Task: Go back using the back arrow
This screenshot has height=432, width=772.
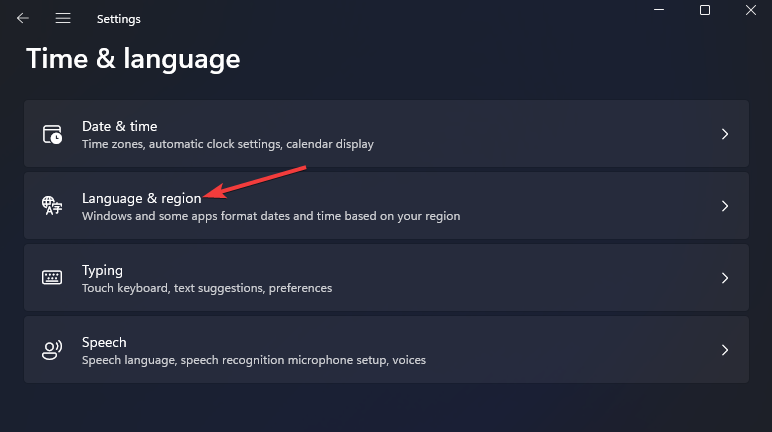Action: coord(23,18)
